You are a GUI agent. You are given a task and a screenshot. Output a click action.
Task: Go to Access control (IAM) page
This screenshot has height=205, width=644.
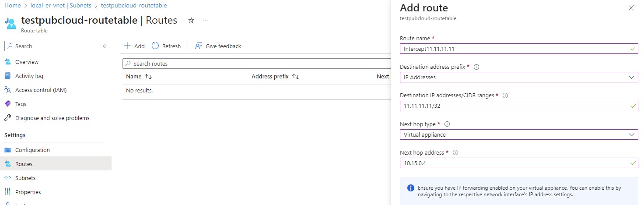click(41, 90)
